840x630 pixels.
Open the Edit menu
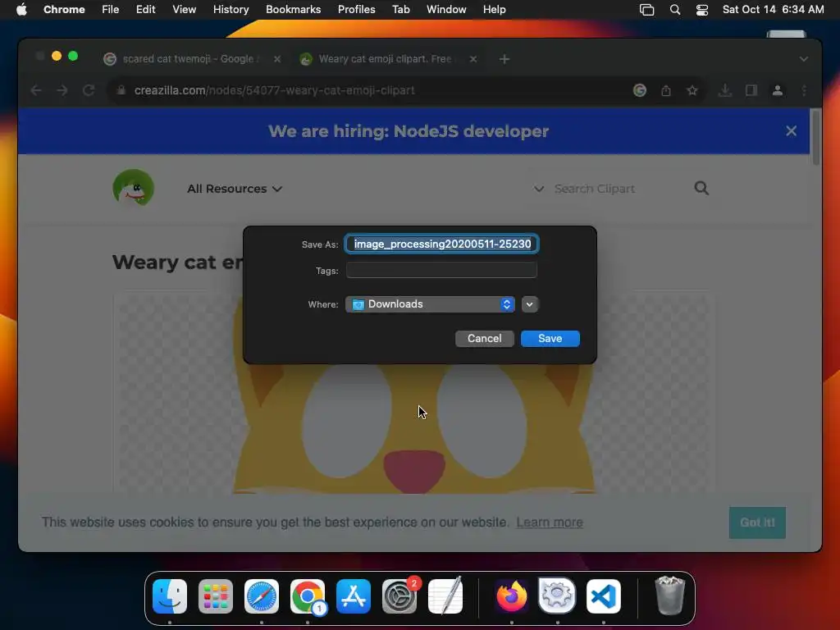(146, 10)
